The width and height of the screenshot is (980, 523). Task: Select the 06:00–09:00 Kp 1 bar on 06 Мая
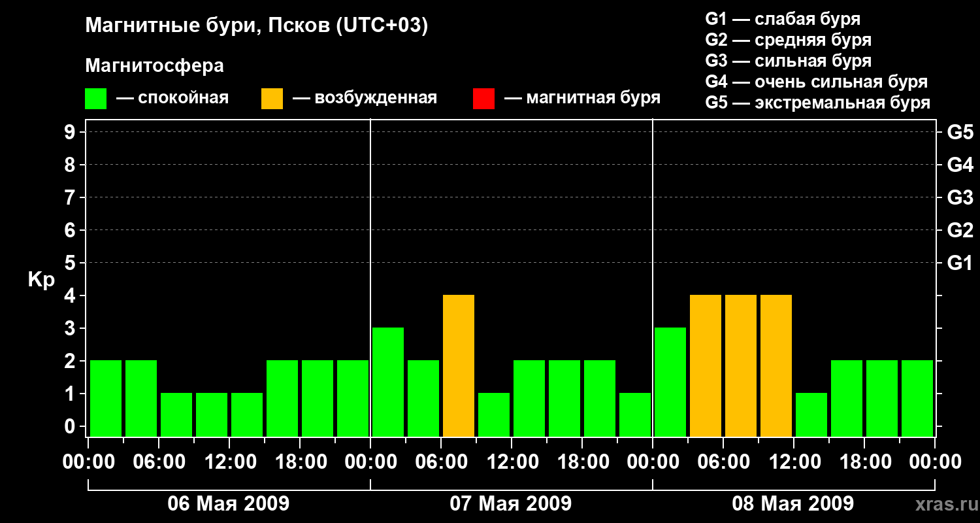coord(176,414)
